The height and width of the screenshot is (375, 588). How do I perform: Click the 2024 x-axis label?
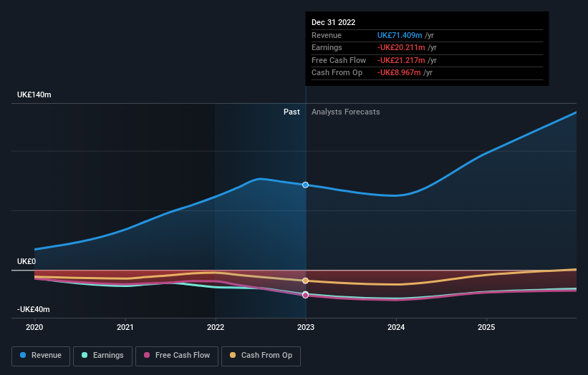point(396,327)
